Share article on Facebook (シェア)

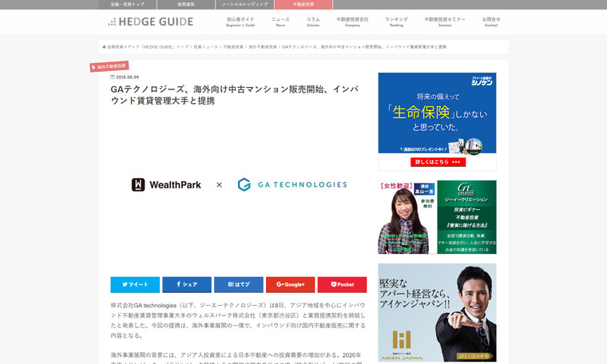click(x=187, y=284)
